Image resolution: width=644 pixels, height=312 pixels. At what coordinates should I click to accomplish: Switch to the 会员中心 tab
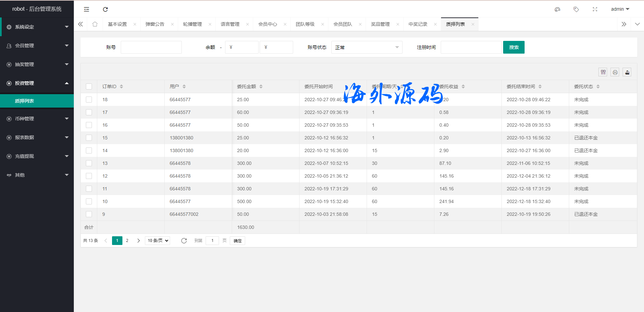point(267,24)
